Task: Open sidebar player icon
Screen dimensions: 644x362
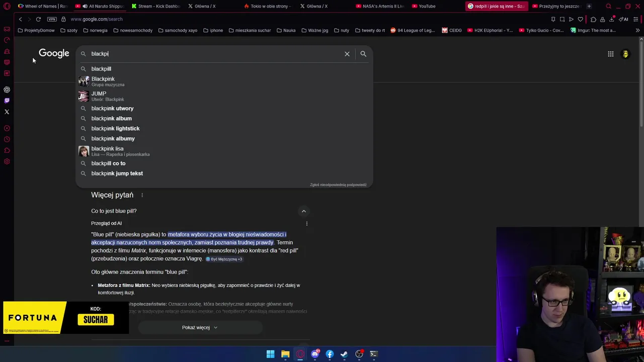Action: pos(7,128)
